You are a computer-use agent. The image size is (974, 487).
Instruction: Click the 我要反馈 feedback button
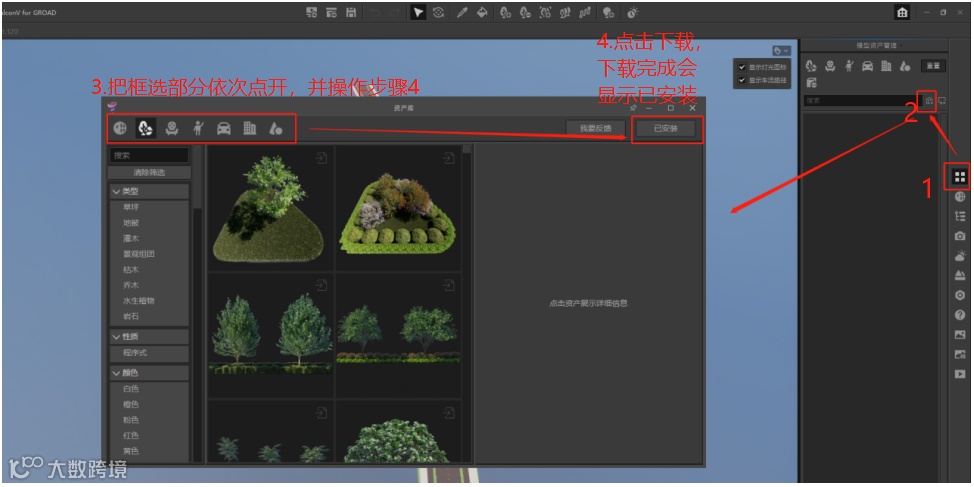point(595,129)
